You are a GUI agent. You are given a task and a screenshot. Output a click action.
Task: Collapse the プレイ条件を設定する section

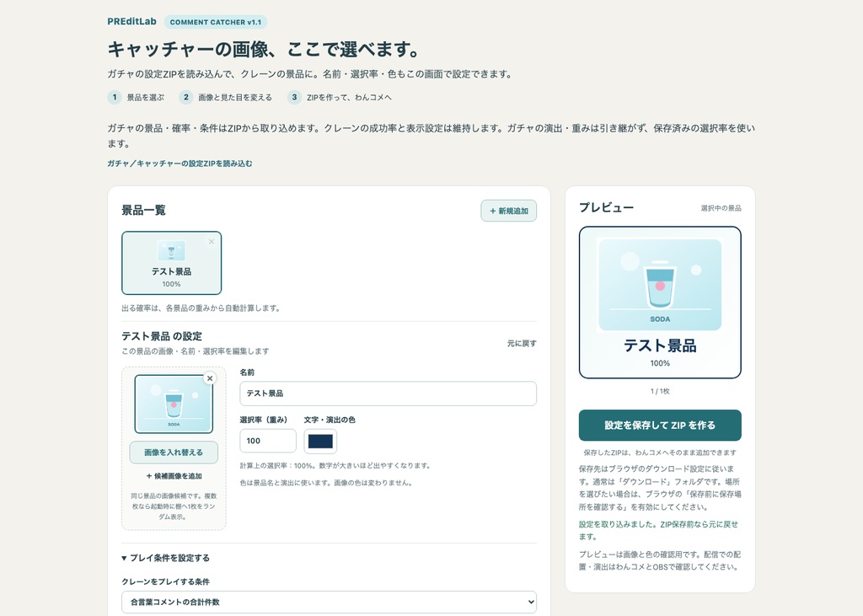click(x=166, y=558)
